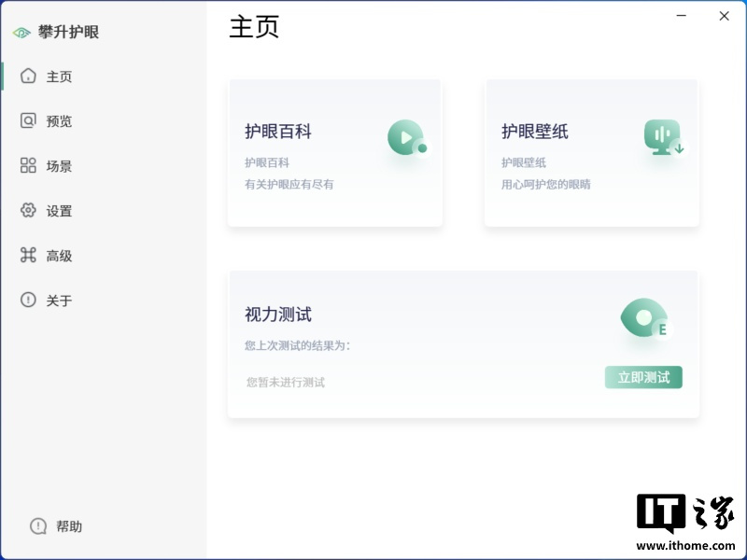This screenshot has width=747, height=560.
Task: Click the 攀升护眼 eye logo
Action: 21,33
